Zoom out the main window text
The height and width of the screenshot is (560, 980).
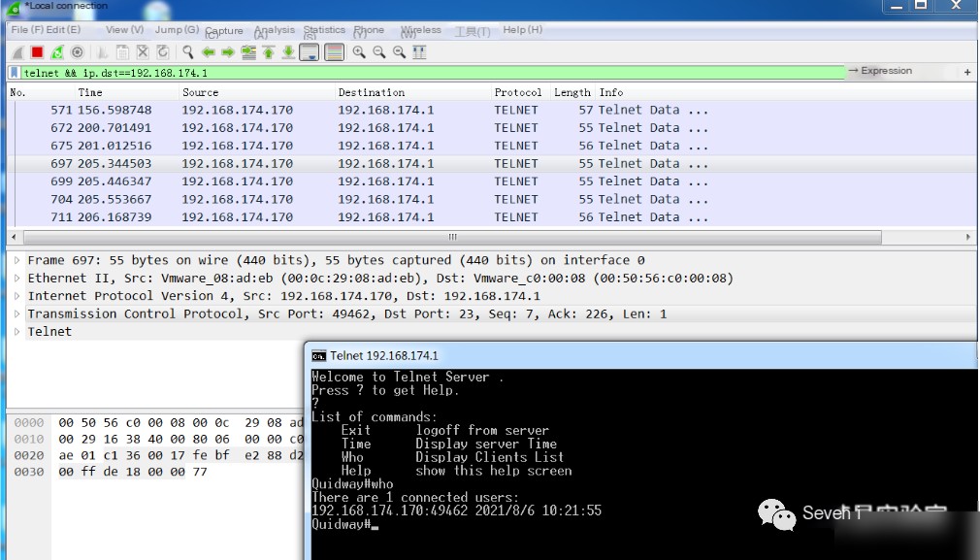pos(379,52)
